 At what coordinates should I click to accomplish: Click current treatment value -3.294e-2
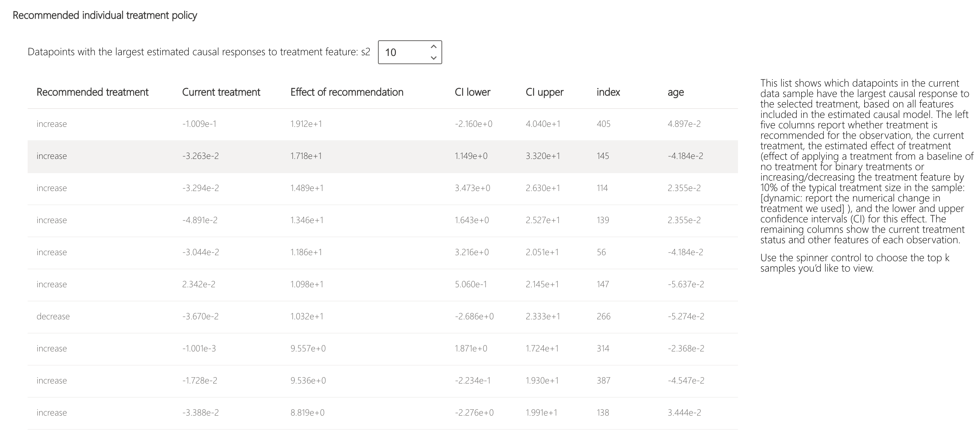tap(201, 188)
